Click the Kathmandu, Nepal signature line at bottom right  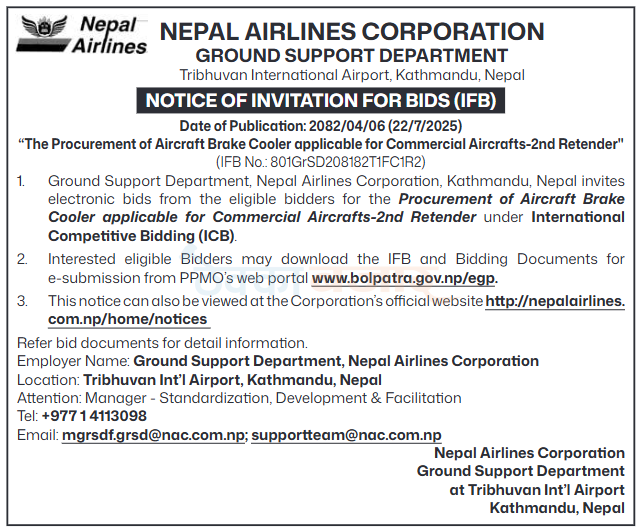coord(556,507)
